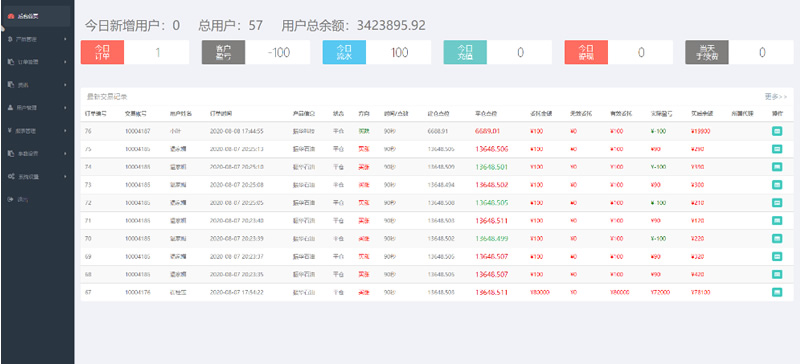The height and width of the screenshot is (364, 800).
Task: Click amount ¥80000 in order 67 row
Action: point(540,293)
